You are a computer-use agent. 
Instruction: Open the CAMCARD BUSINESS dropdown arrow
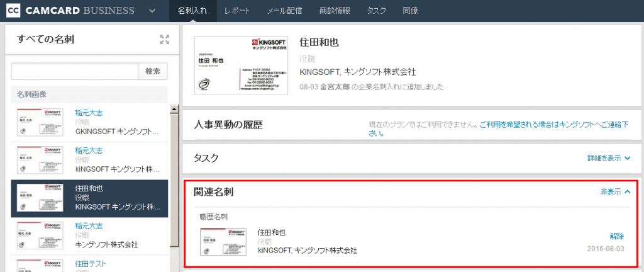point(152,11)
